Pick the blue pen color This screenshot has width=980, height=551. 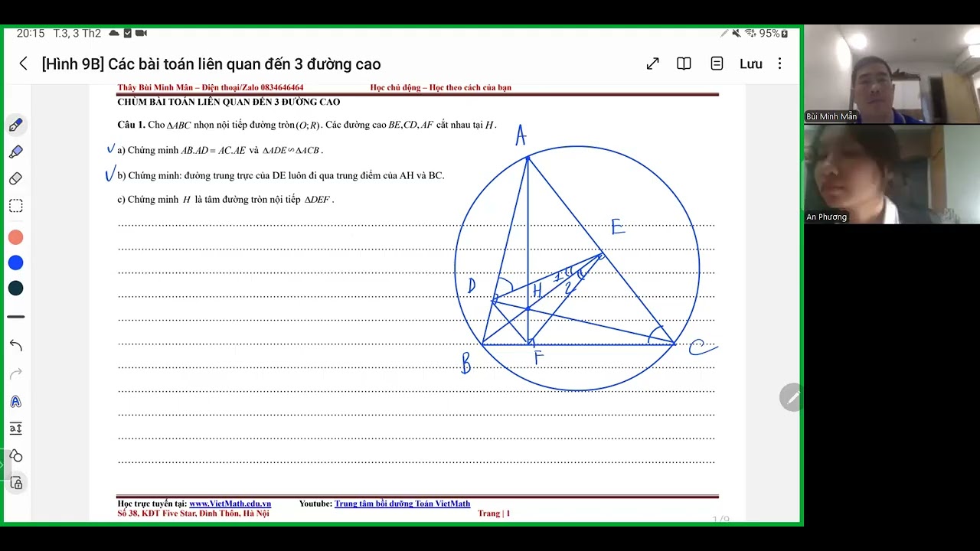coord(15,262)
